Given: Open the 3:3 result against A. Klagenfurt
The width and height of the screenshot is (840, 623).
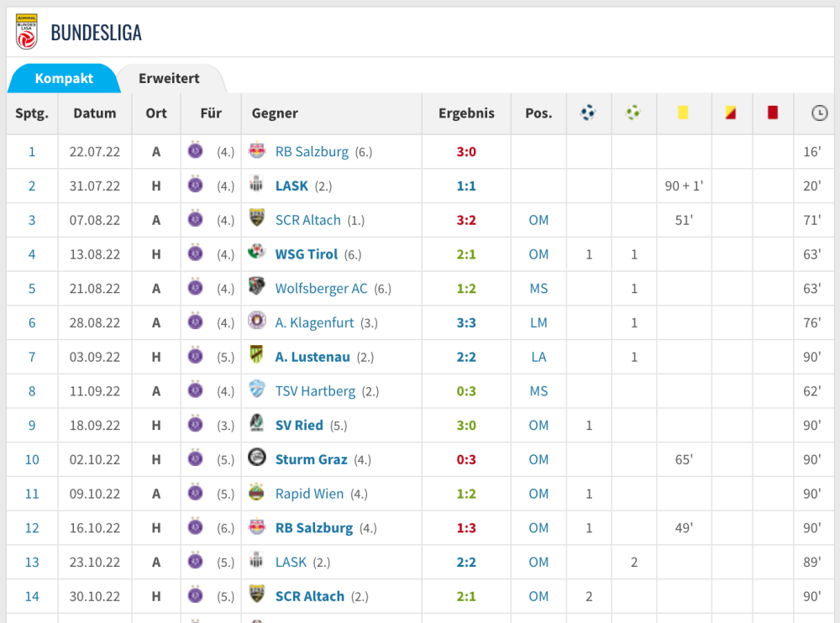Looking at the screenshot, I should pos(466,322).
